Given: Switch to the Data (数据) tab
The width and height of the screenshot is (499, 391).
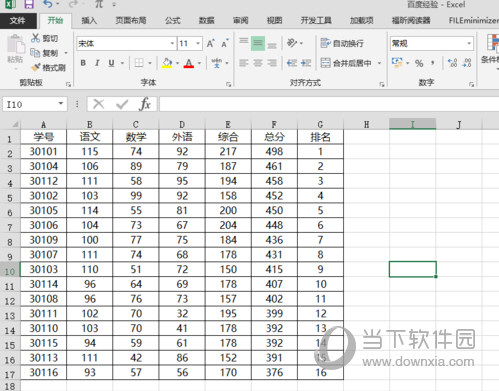Looking at the screenshot, I should (x=207, y=21).
